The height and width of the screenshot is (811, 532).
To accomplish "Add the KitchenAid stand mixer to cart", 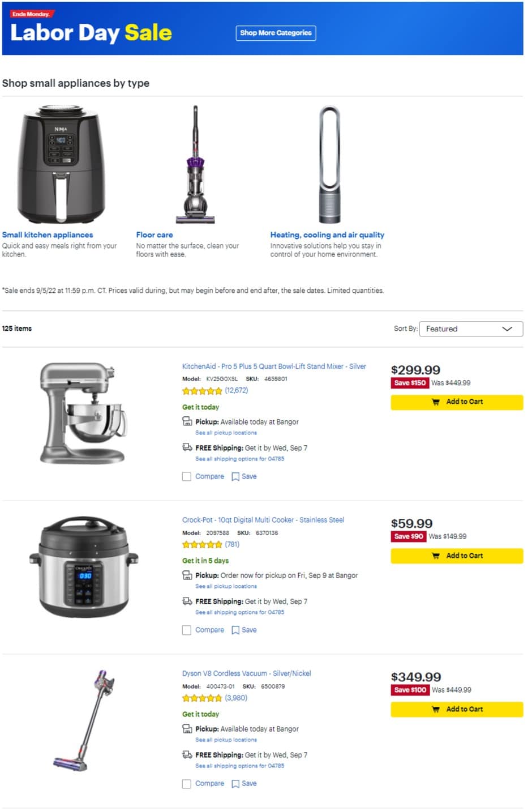I will click(457, 402).
